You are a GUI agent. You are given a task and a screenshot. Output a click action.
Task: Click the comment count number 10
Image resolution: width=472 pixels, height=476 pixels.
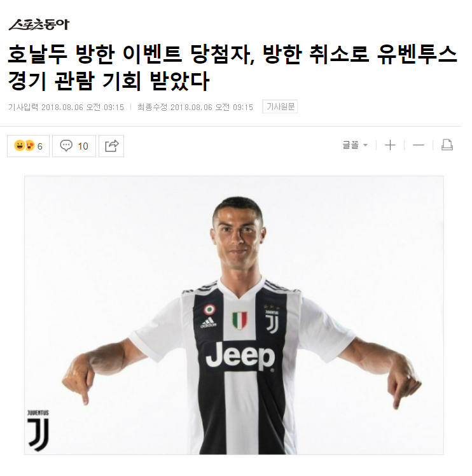pos(83,146)
